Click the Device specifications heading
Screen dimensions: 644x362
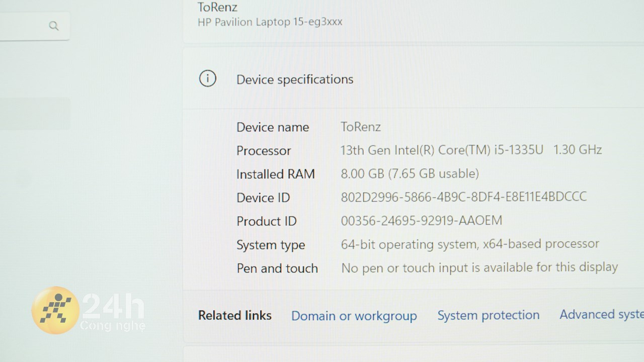click(295, 79)
